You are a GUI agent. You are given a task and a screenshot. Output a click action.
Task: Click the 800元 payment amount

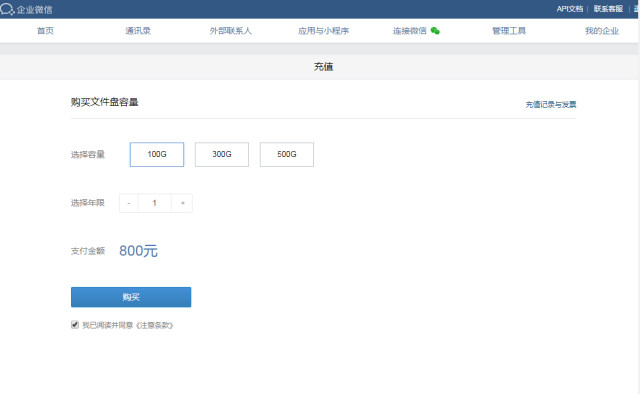(x=138, y=251)
